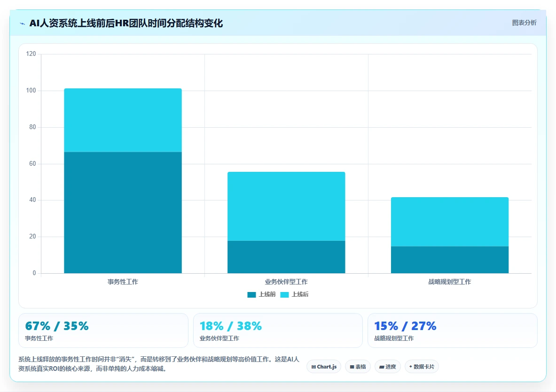Image resolution: width=556 pixels, height=392 pixels.
Task: Click the 18% / 38% stat card
Action: tap(278, 331)
